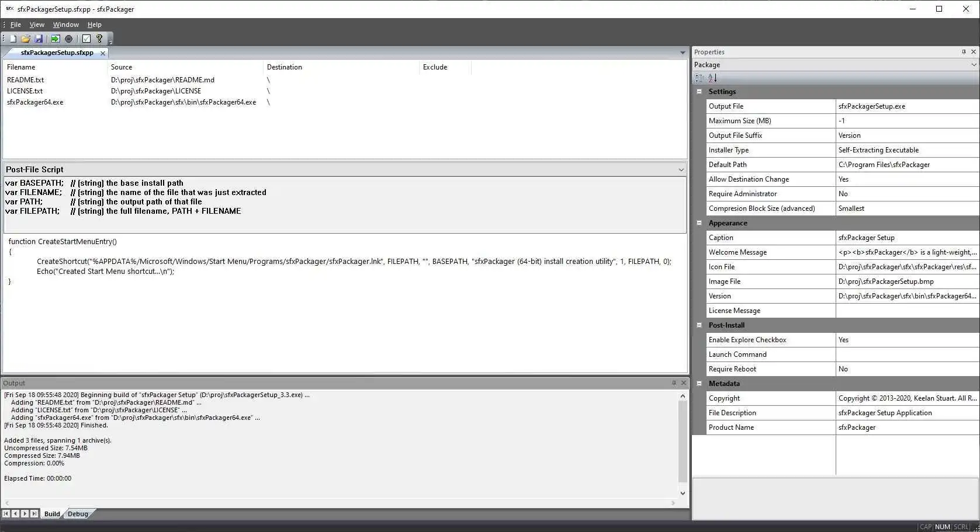Select the sfxPackagerSetup.sfxpp document tab
This screenshot has width=980, height=532.
click(x=57, y=53)
